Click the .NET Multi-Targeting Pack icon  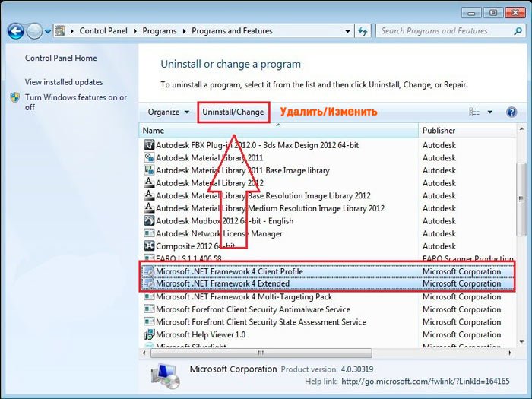(149, 296)
